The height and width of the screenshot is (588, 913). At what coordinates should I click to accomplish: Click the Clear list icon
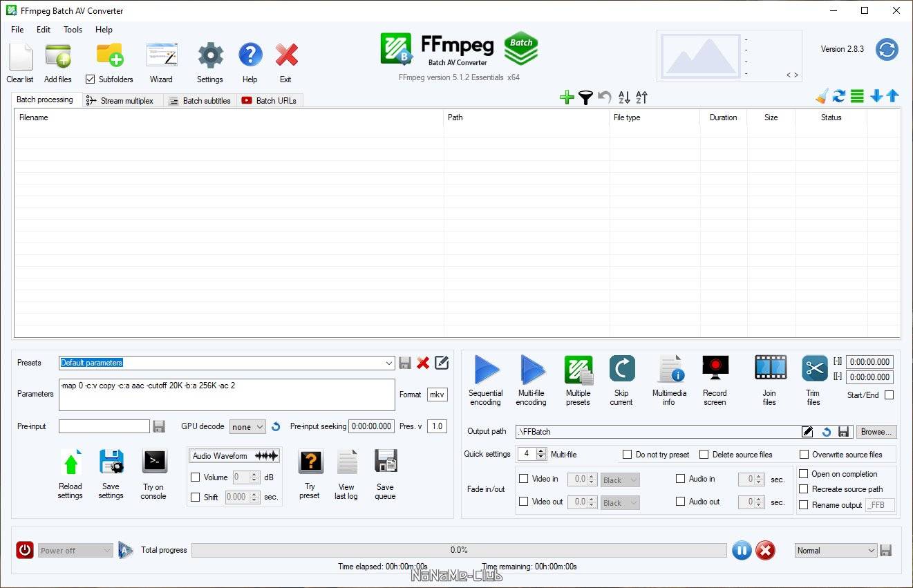point(20,57)
